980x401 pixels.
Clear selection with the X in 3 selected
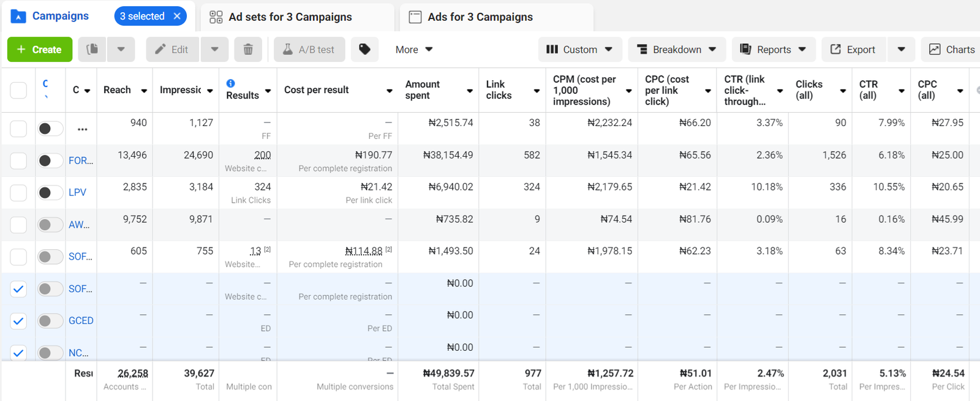coord(177,16)
